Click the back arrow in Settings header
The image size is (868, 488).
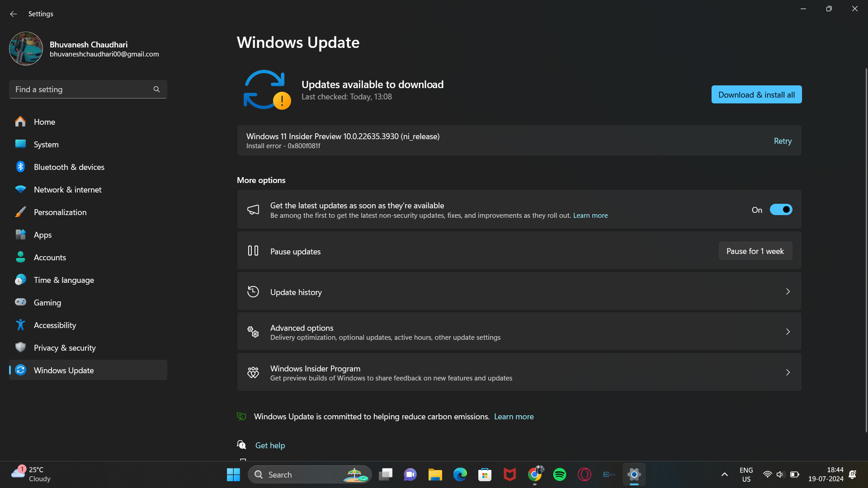coord(13,14)
